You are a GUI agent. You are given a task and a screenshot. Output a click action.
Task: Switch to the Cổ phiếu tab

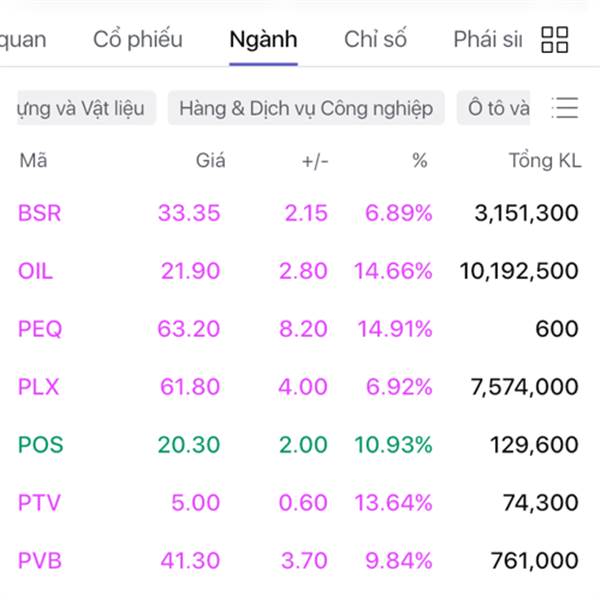(138, 40)
